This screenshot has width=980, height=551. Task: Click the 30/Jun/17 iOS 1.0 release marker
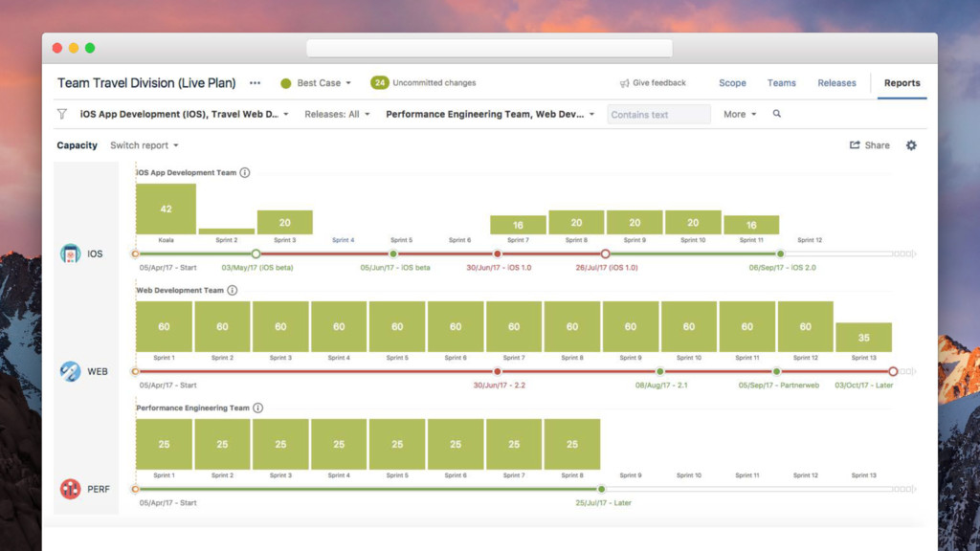498,253
